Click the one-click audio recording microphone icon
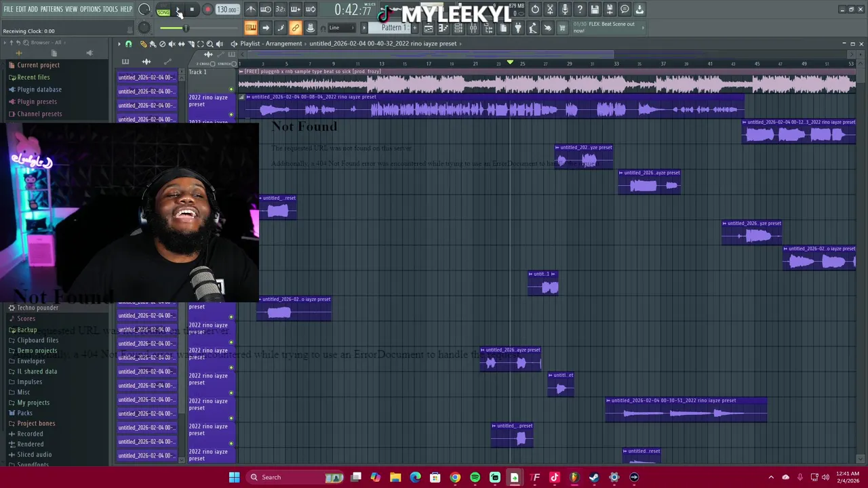The image size is (868, 488). point(565,9)
